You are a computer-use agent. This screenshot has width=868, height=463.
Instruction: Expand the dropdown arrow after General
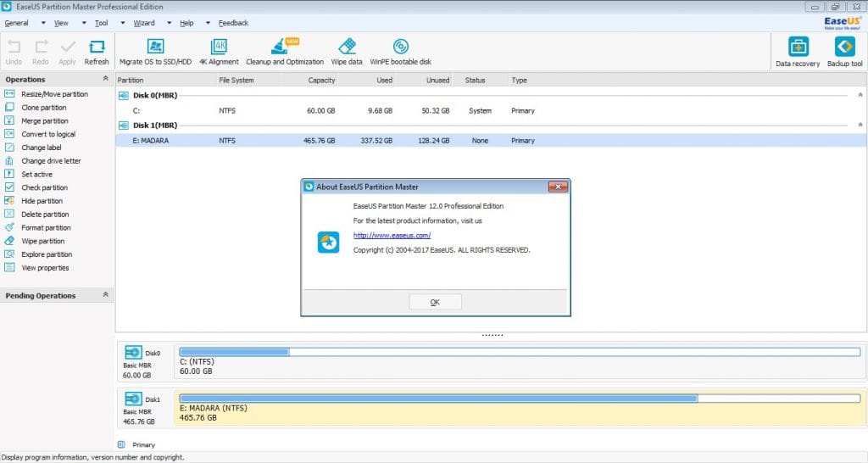point(43,23)
